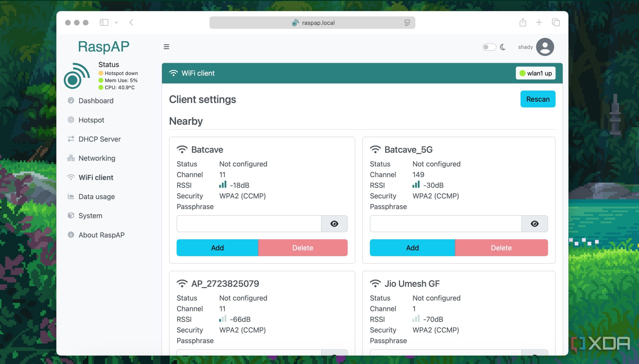Open the Networking section
Image resolution: width=639 pixels, height=364 pixels.
[x=97, y=158]
